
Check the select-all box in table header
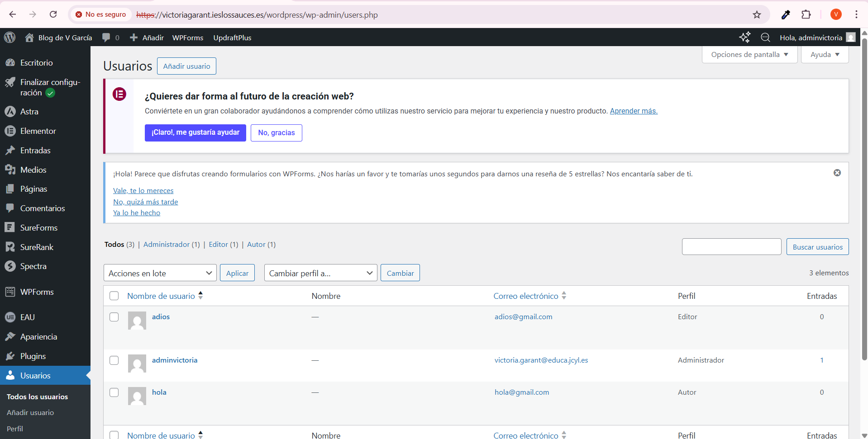click(x=114, y=296)
